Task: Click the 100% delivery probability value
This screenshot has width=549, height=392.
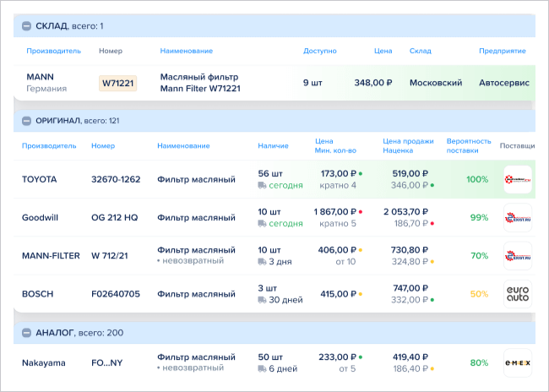Action: click(x=478, y=179)
